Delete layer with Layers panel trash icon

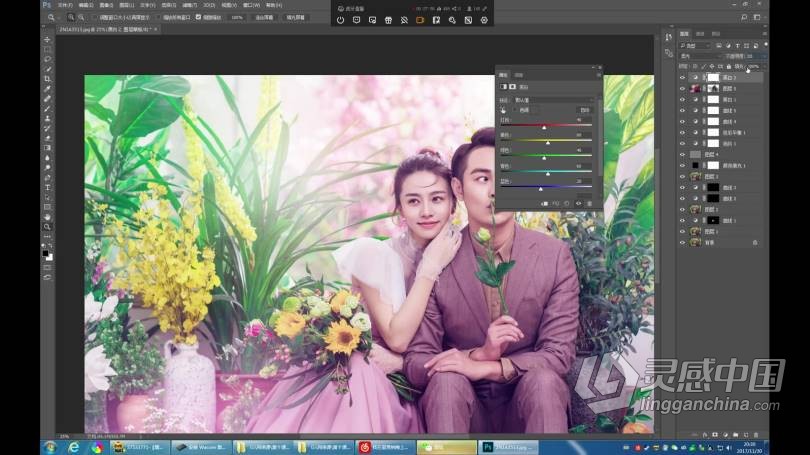pos(756,435)
